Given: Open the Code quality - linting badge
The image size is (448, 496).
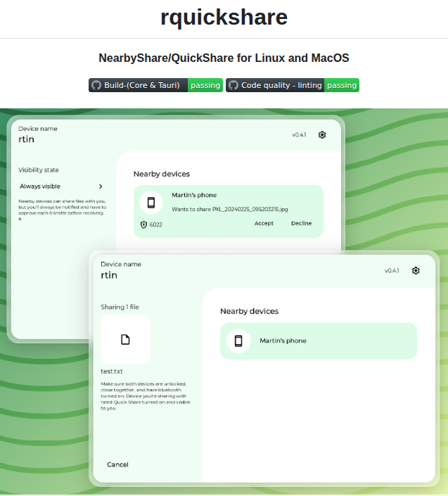Looking at the screenshot, I should click(293, 85).
